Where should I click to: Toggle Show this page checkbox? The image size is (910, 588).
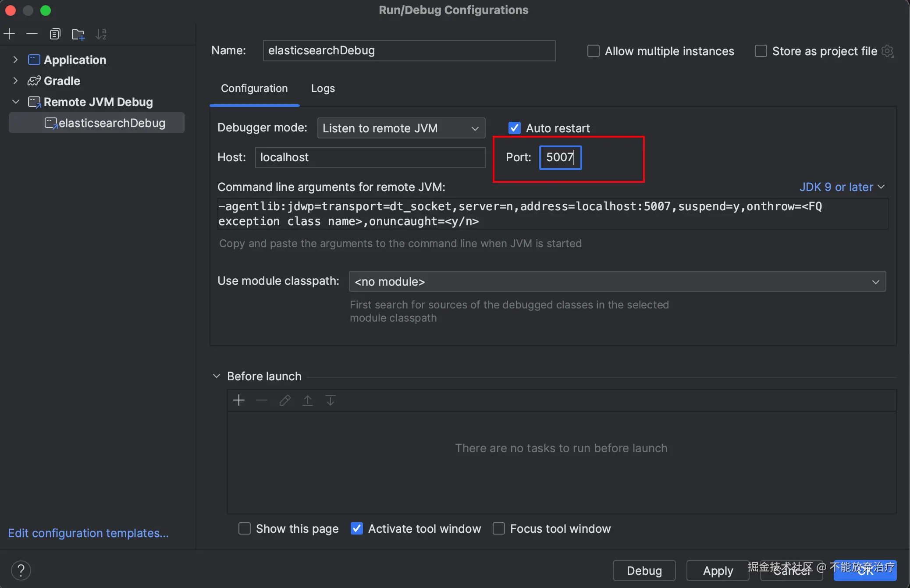click(245, 528)
